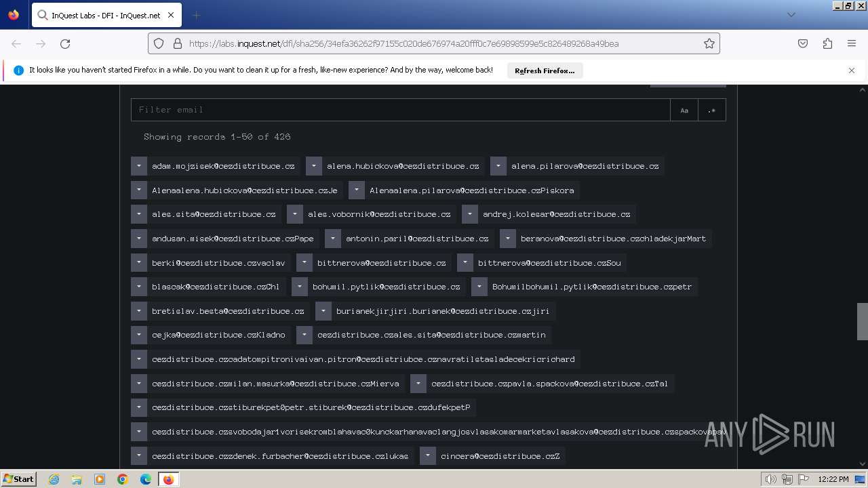Viewport: 868px width, 488px height.
Task: Expand dropdown for alena.pilarova@cezdistribuce.cz
Action: pos(498,166)
